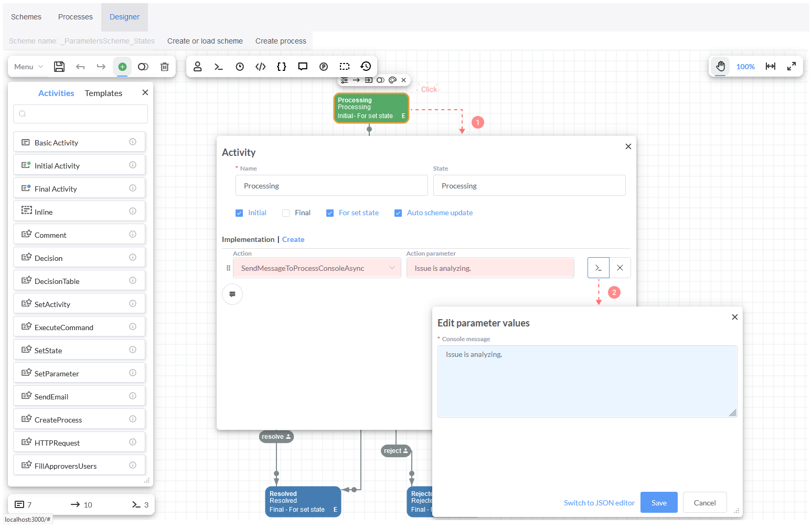Open the curly braces parameters icon
Image resolution: width=812 pixels, height=528 pixels.
click(x=282, y=67)
